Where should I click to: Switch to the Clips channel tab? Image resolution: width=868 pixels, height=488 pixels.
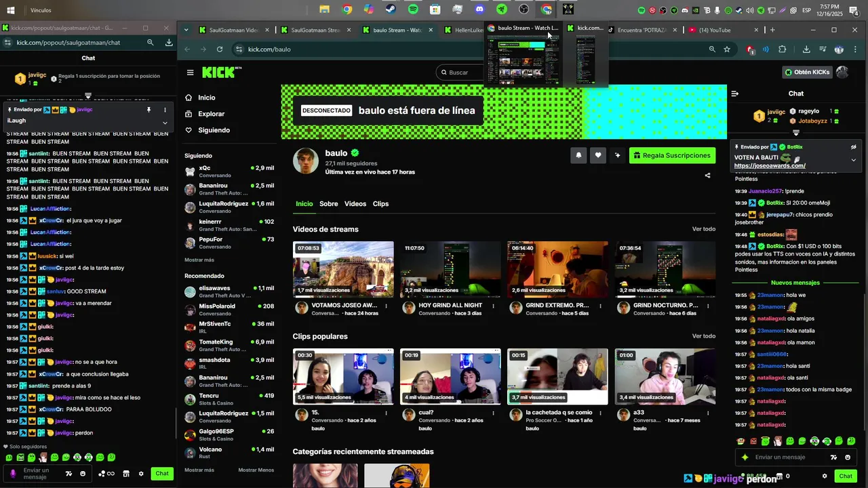[381, 204]
